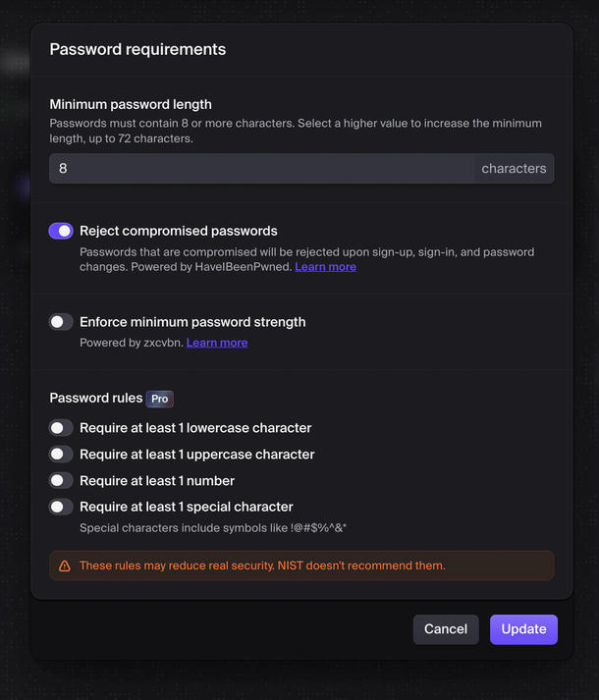Enable the Require at least 1 number switch
The height and width of the screenshot is (700, 599).
point(61,481)
